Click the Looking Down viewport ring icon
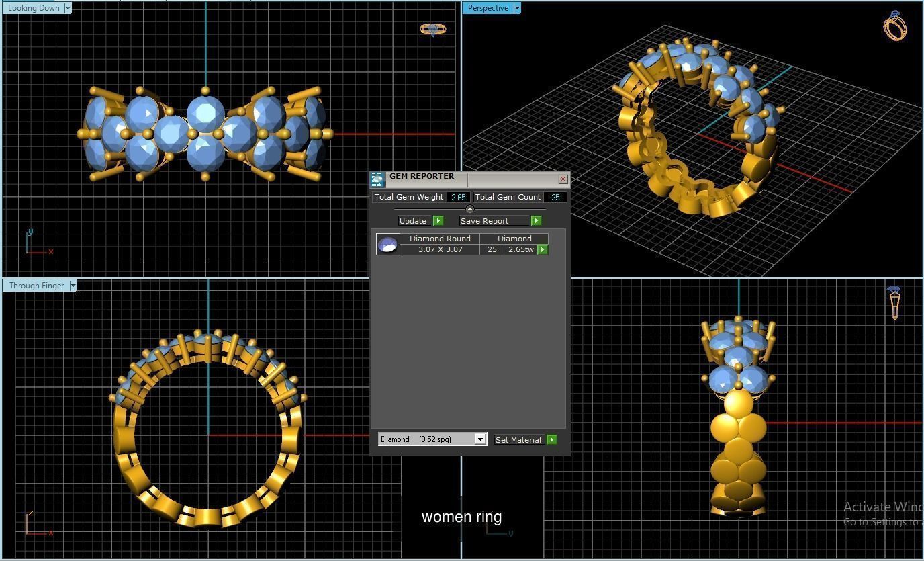The width and height of the screenshot is (924, 561). coord(433,29)
